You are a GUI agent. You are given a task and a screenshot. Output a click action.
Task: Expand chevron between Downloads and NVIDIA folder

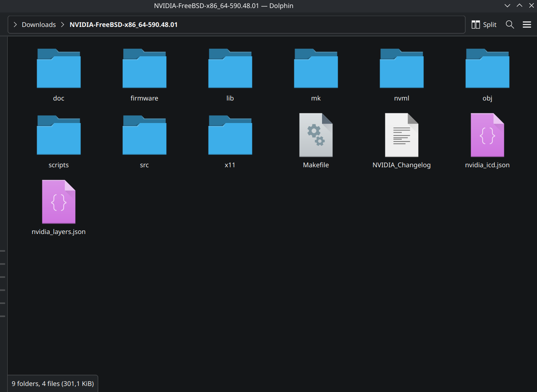pyautogui.click(x=63, y=25)
